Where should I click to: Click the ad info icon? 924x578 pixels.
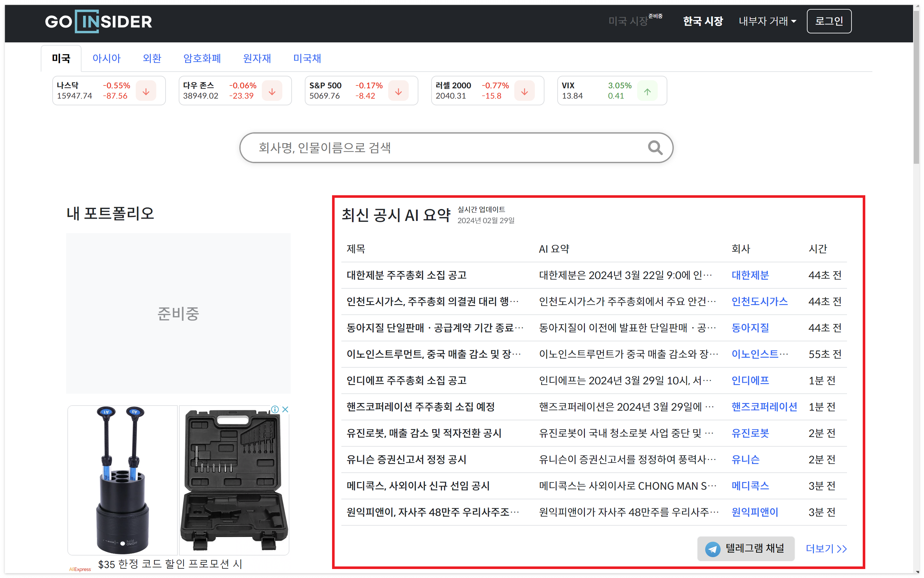point(275,409)
